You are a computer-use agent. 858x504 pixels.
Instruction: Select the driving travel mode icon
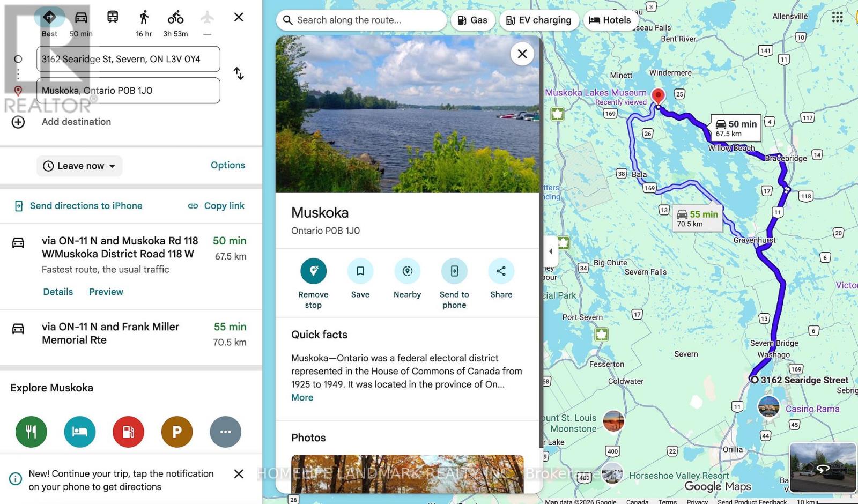pos(81,17)
